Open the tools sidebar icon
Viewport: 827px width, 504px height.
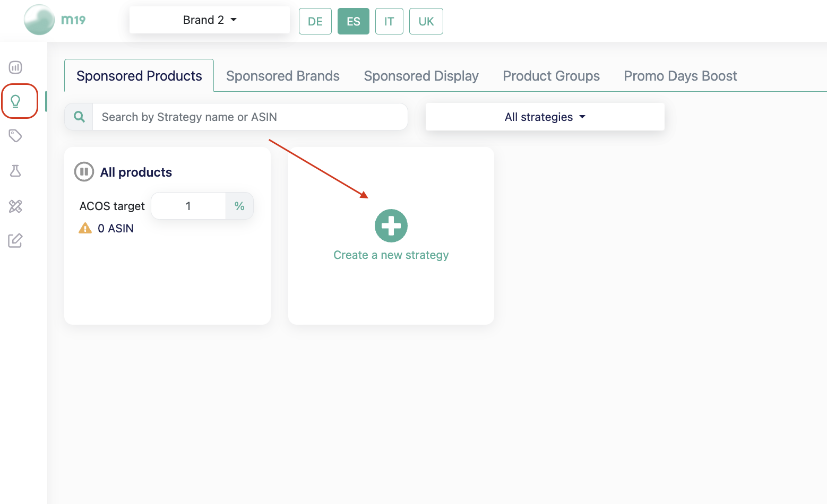tap(15, 206)
